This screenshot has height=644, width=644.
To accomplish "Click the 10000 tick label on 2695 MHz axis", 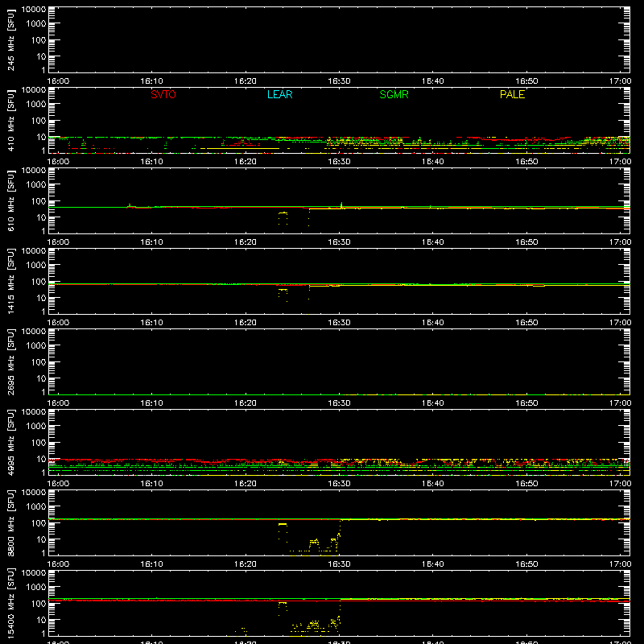I will pos(34,332).
